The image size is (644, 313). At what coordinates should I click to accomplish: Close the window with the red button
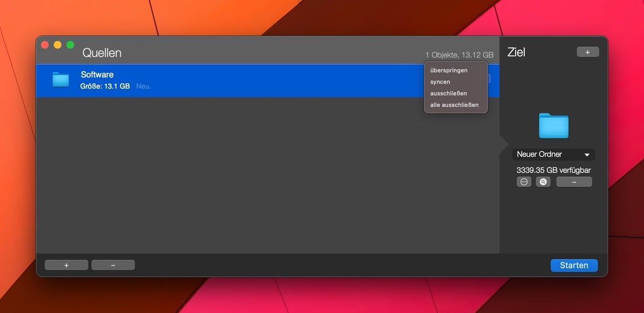(45, 45)
